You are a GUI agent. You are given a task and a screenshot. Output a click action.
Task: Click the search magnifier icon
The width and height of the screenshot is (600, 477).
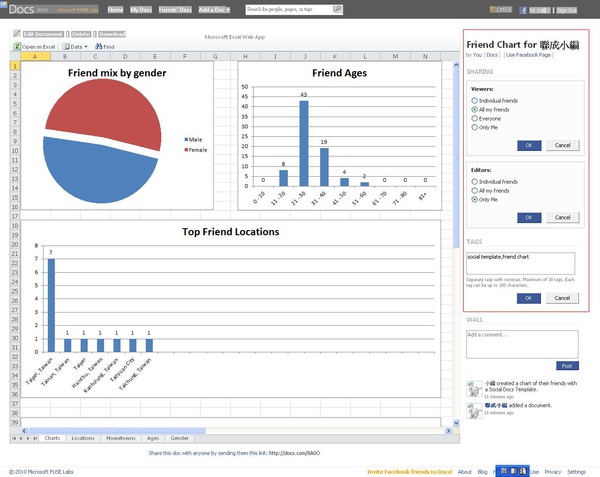click(337, 9)
